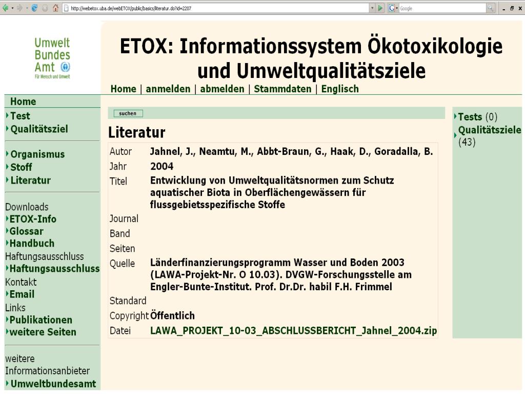Open the Glossar download link

click(x=27, y=231)
